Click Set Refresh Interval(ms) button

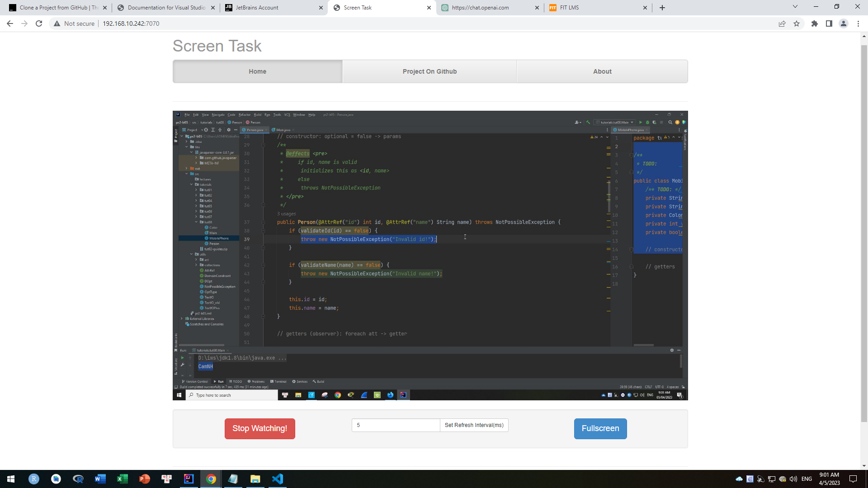(474, 425)
